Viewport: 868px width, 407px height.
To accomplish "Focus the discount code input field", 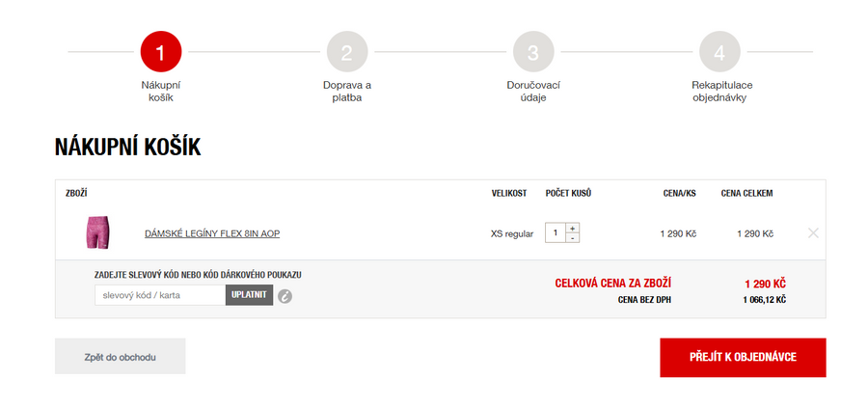I will [160, 294].
